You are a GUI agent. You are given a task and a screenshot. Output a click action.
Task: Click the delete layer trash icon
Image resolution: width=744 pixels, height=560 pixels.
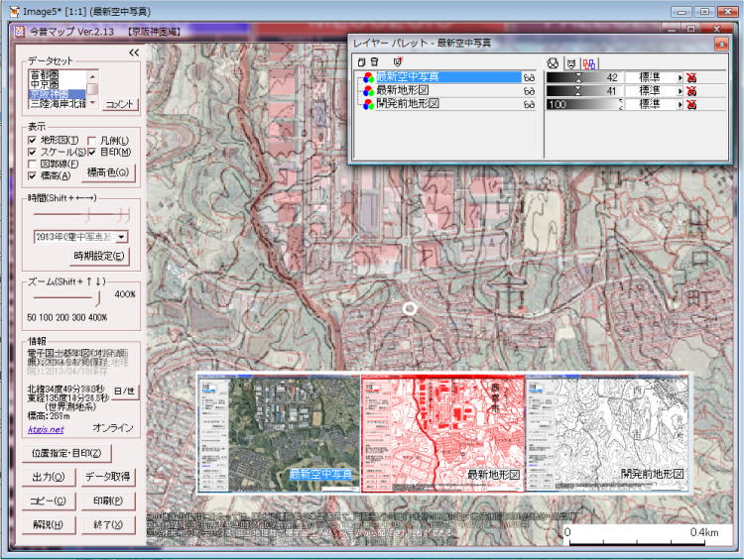coord(374,62)
